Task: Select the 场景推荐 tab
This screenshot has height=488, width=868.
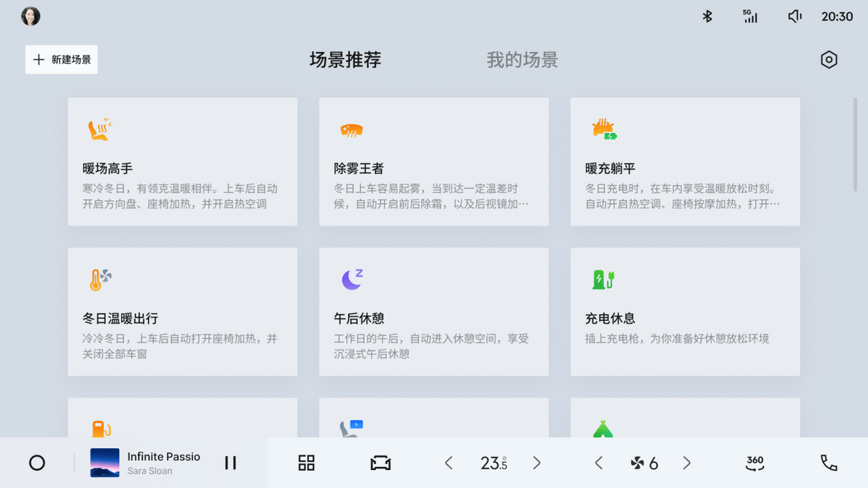Action: point(345,61)
